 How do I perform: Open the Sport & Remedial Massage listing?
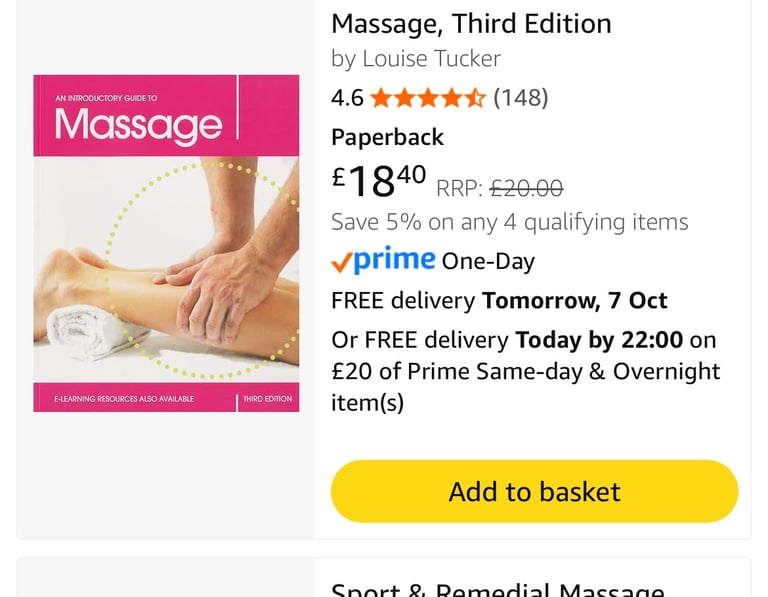[x=498, y=588]
